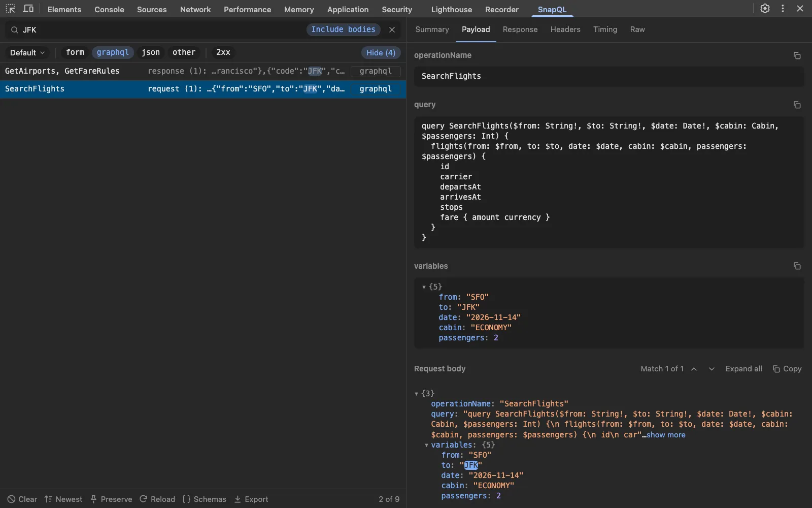
Task: Click the Hide (4) button
Action: point(381,52)
